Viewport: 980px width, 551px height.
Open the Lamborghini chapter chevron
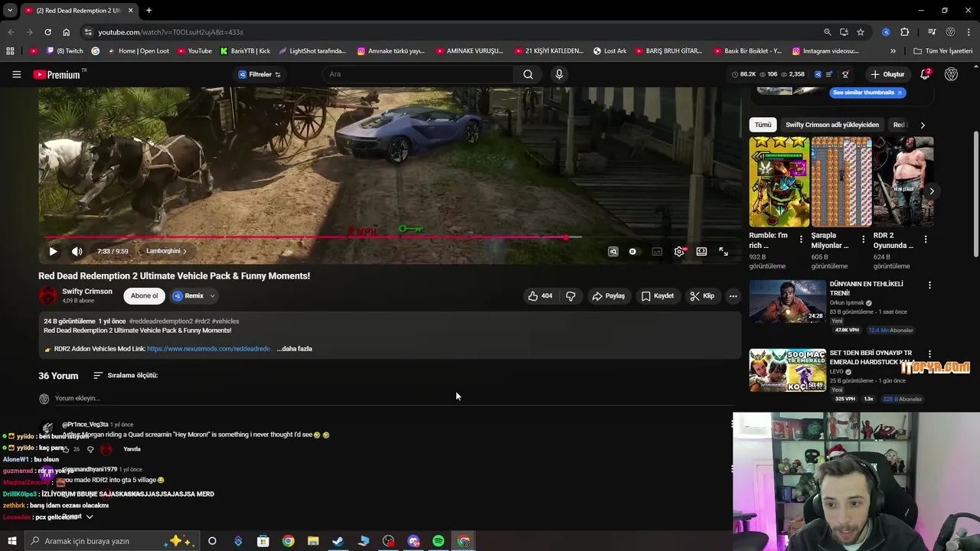click(185, 251)
